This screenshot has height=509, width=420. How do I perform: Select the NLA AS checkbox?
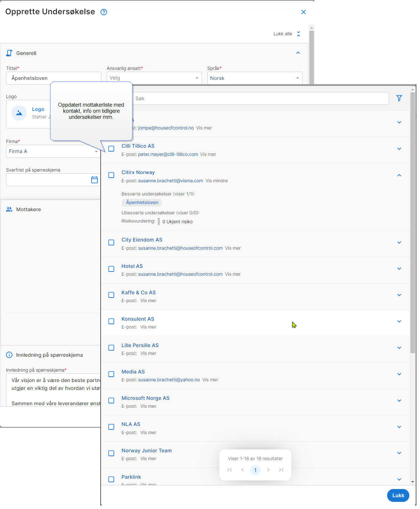coord(111,427)
